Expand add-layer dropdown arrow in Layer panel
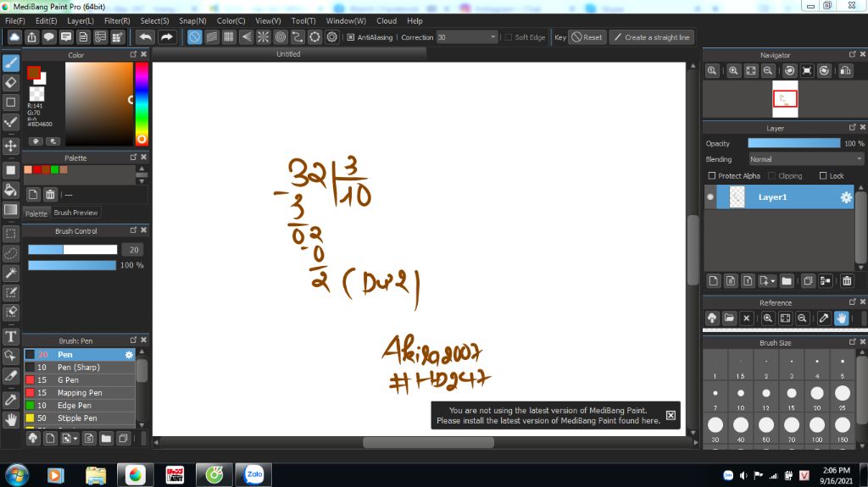868x487 pixels. pos(773,281)
